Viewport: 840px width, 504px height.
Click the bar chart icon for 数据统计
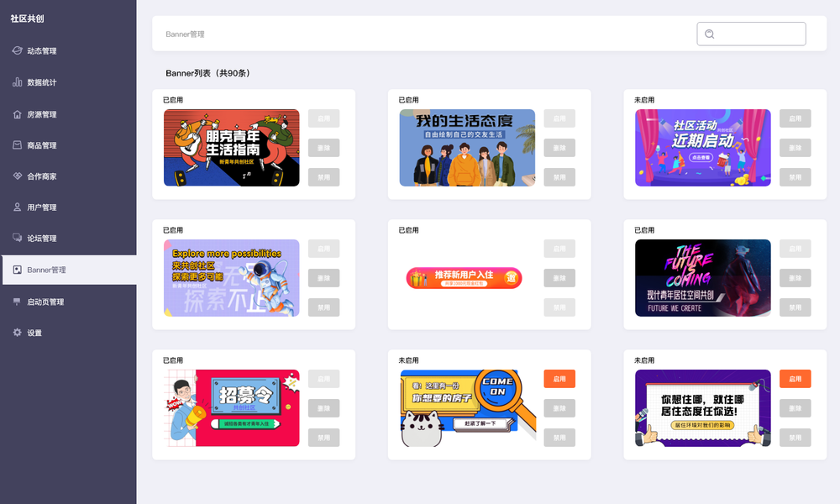17,82
